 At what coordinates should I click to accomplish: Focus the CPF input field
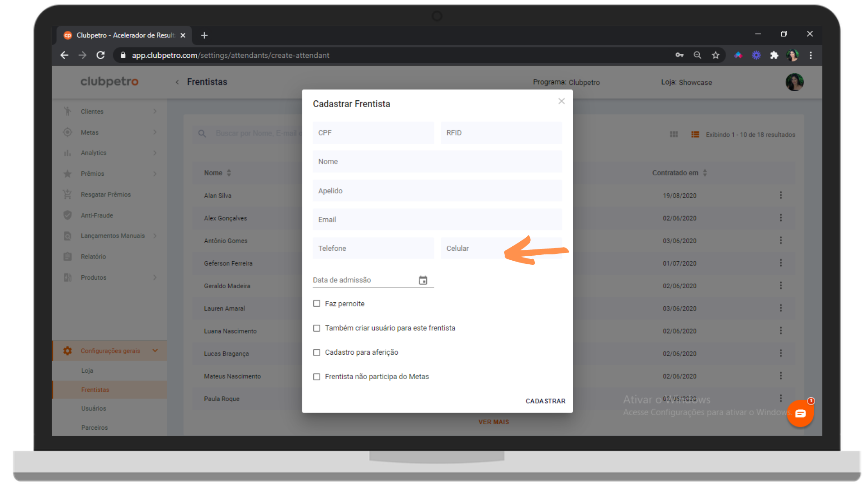(373, 133)
